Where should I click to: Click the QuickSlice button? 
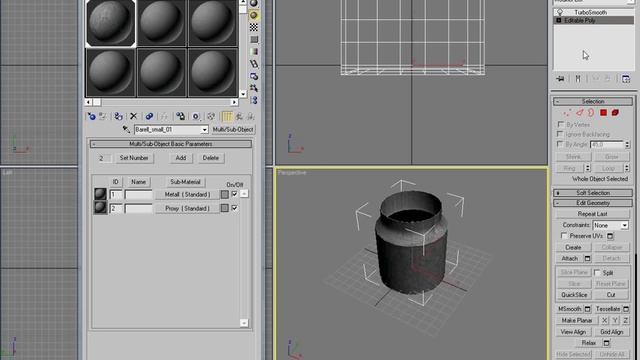point(574,295)
